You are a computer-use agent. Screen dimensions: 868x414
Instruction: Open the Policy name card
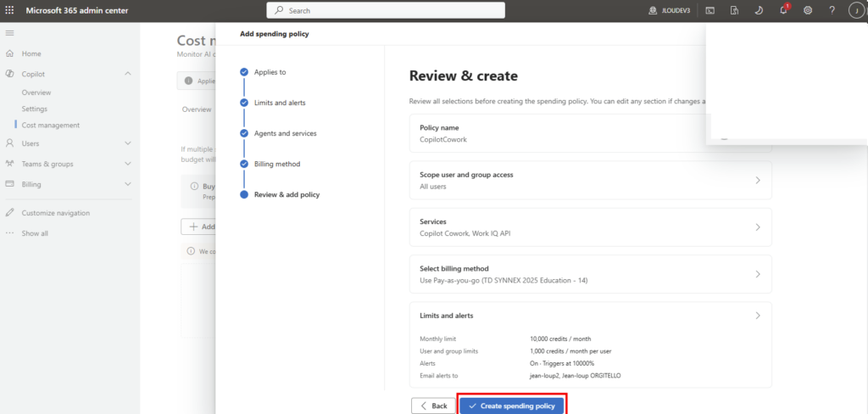pyautogui.click(x=591, y=133)
